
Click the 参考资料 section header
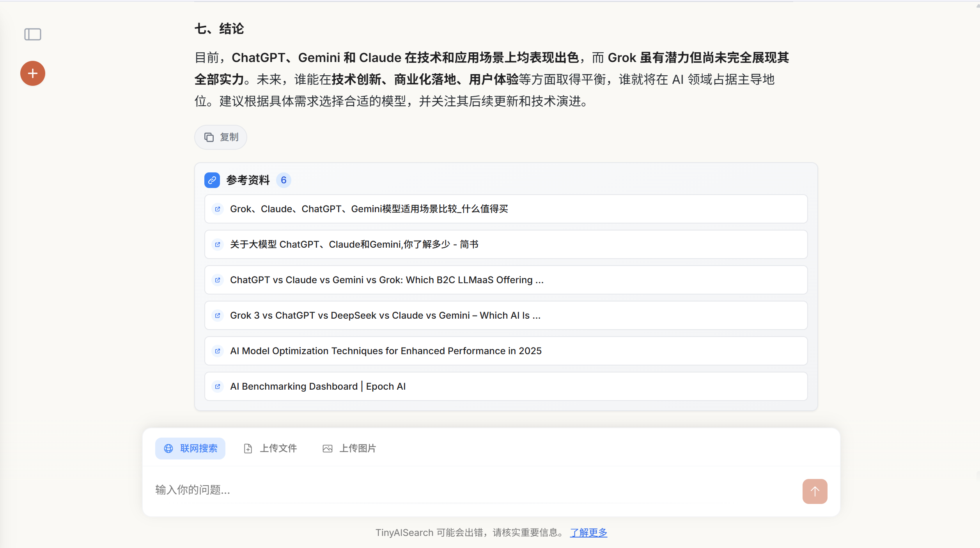coord(248,180)
